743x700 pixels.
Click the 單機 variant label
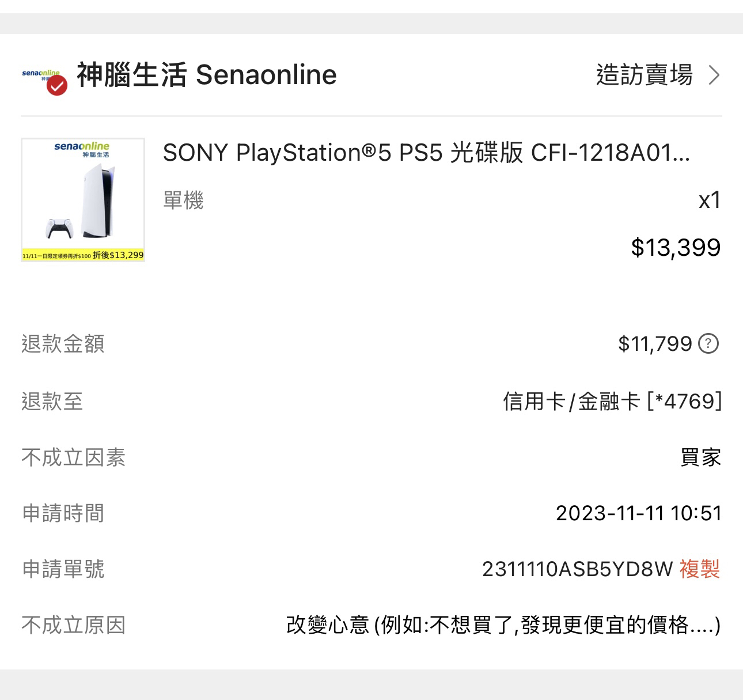pos(183,200)
